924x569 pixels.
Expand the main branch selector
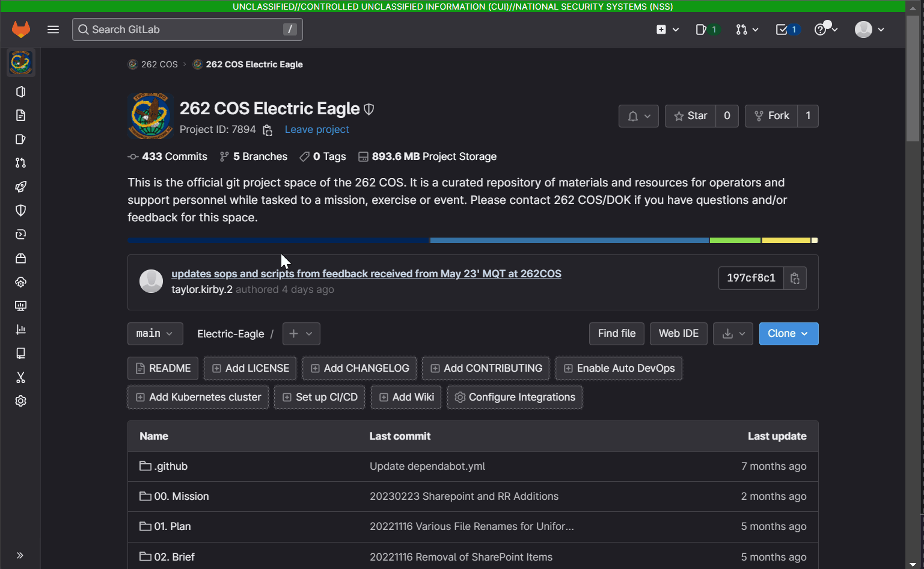click(155, 334)
